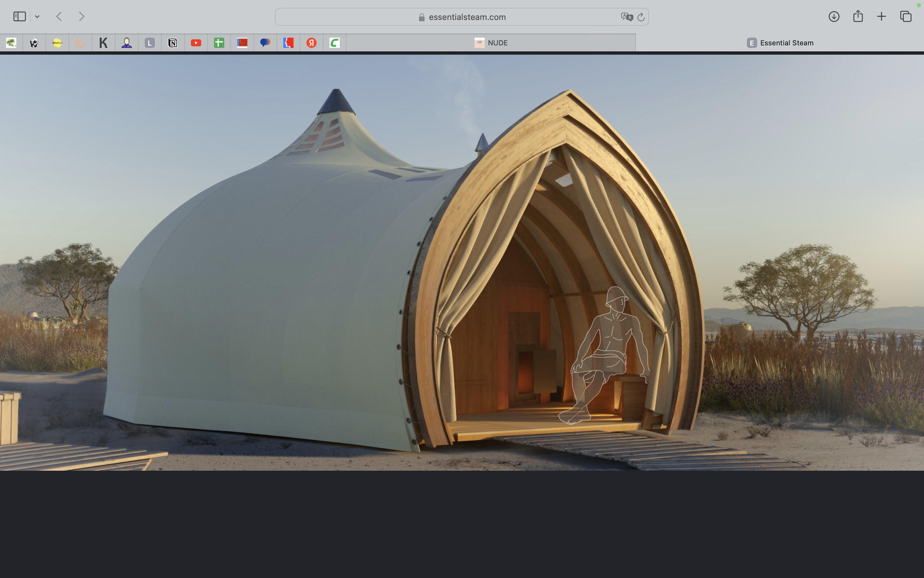This screenshot has height=578, width=924.
Task: Open a new tab
Action: (881, 16)
